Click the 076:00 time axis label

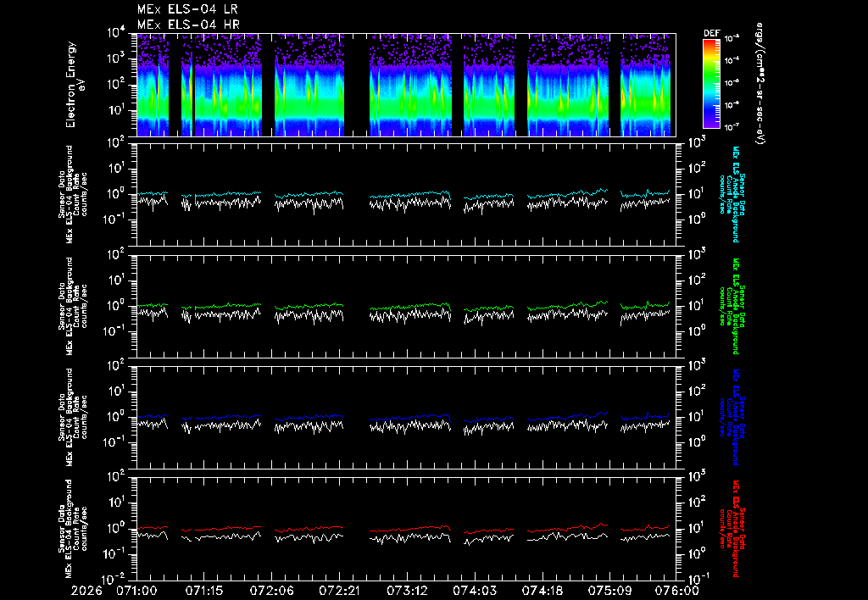pyautogui.click(x=677, y=591)
